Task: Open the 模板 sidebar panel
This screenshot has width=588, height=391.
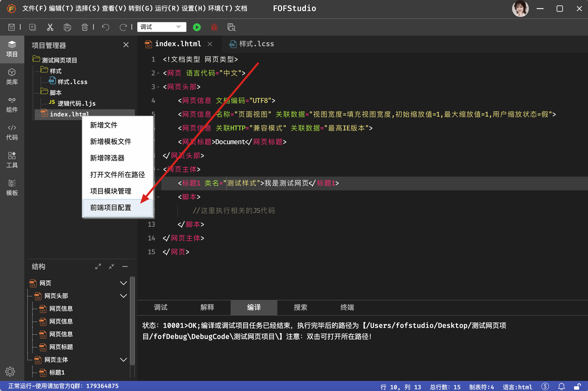Action: (x=12, y=188)
